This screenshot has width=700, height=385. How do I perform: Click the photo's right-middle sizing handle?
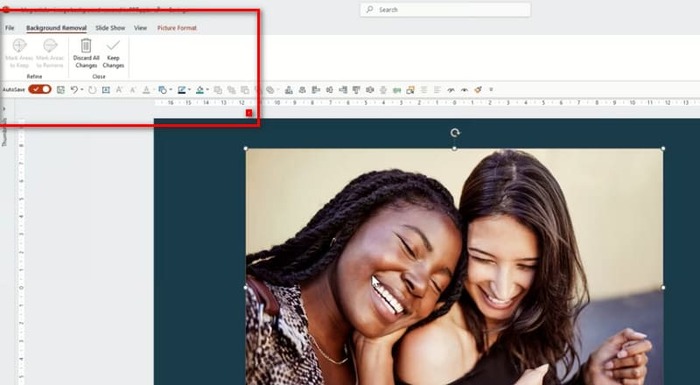click(x=663, y=288)
